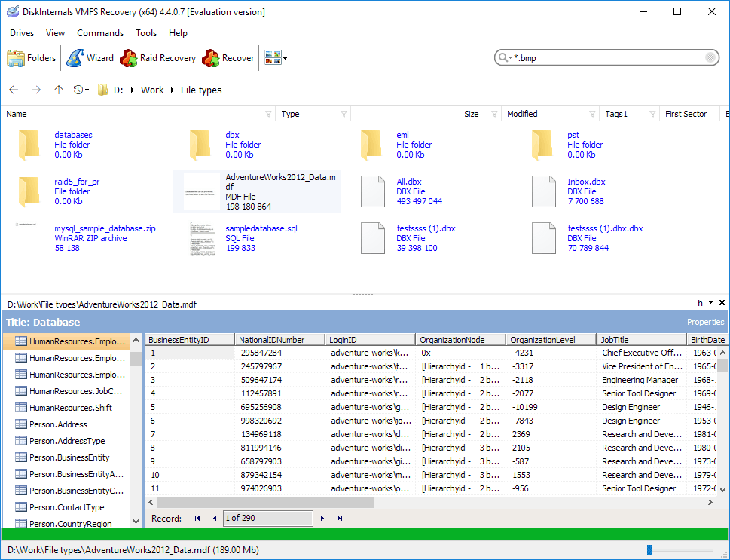This screenshot has width=730, height=560.
Task: Go to the previous record
Action: pyautogui.click(x=214, y=518)
